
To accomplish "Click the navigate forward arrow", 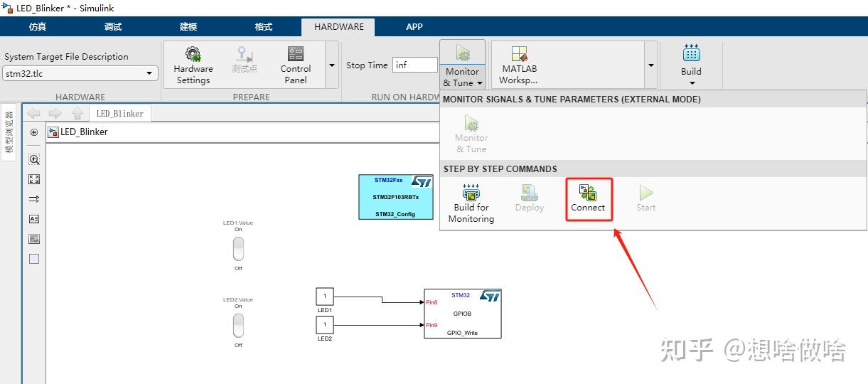I will pos(55,113).
